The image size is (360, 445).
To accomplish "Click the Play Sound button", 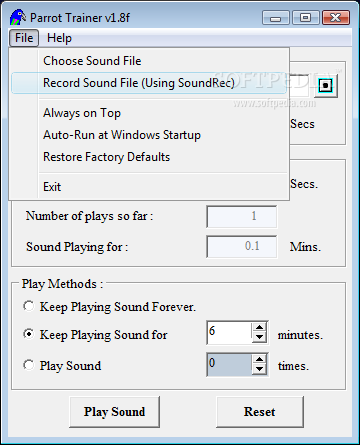I will [x=114, y=412].
